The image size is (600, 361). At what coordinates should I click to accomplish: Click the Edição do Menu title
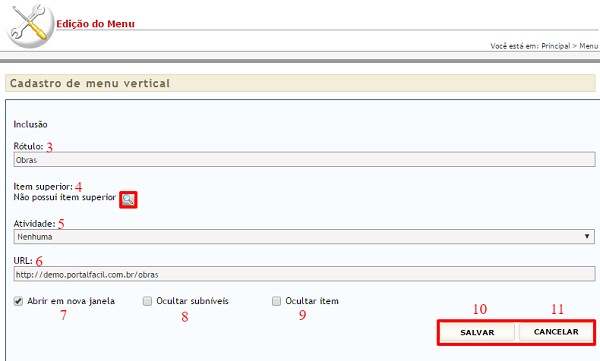coord(95,24)
